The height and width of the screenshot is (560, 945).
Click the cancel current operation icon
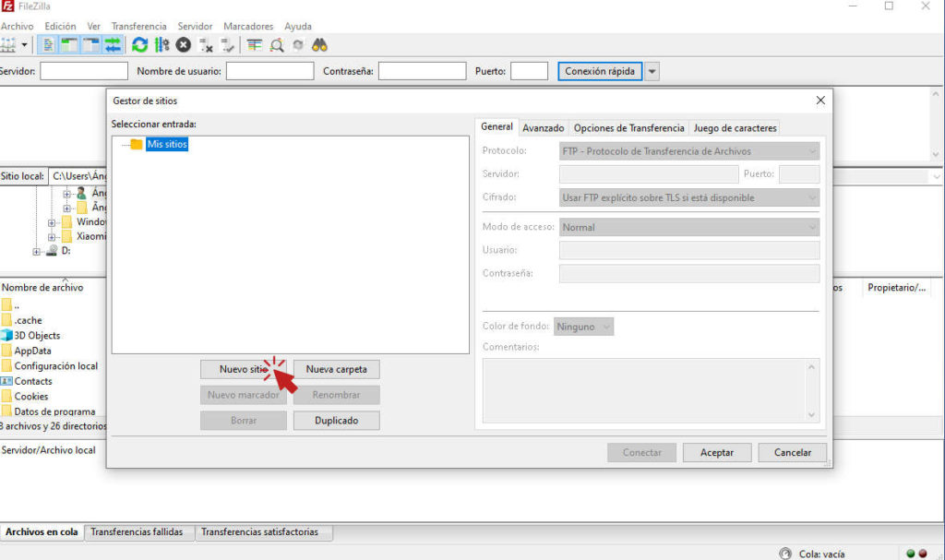tap(184, 44)
